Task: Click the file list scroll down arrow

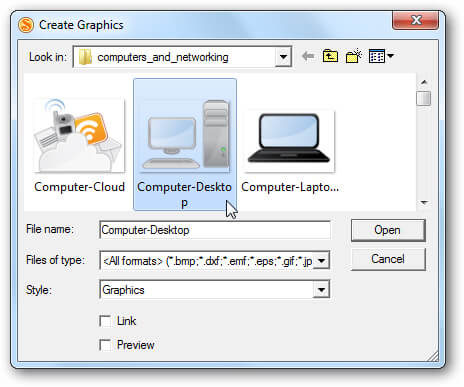Action: (x=424, y=202)
